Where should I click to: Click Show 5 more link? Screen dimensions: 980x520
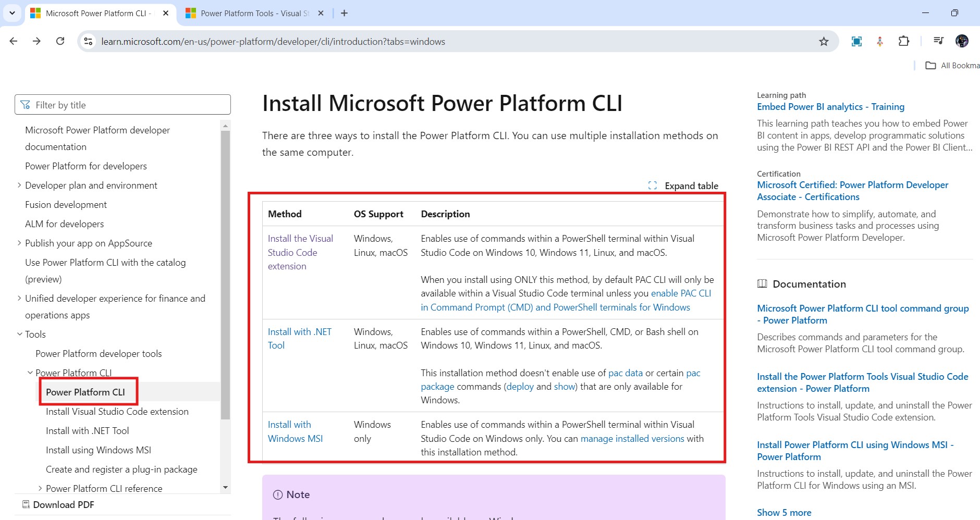coord(783,512)
